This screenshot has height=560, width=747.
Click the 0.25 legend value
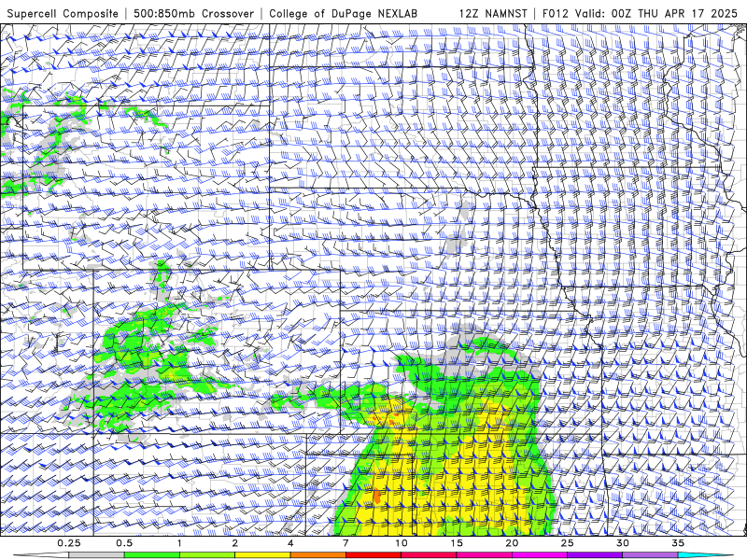pyautogui.click(x=68, y=543)
